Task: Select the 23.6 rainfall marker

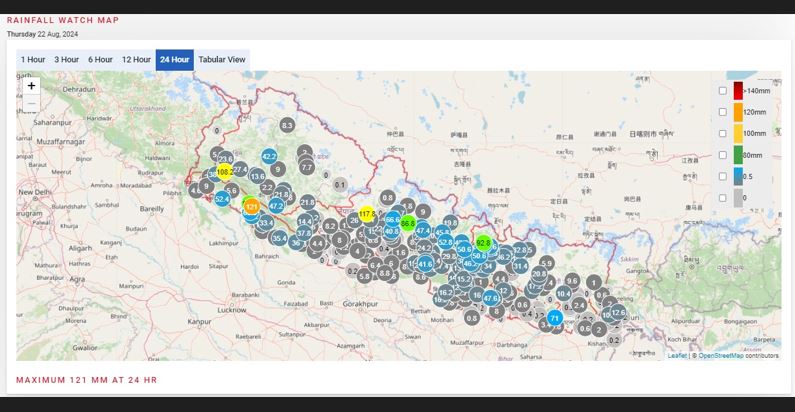Action: [226, 159]
